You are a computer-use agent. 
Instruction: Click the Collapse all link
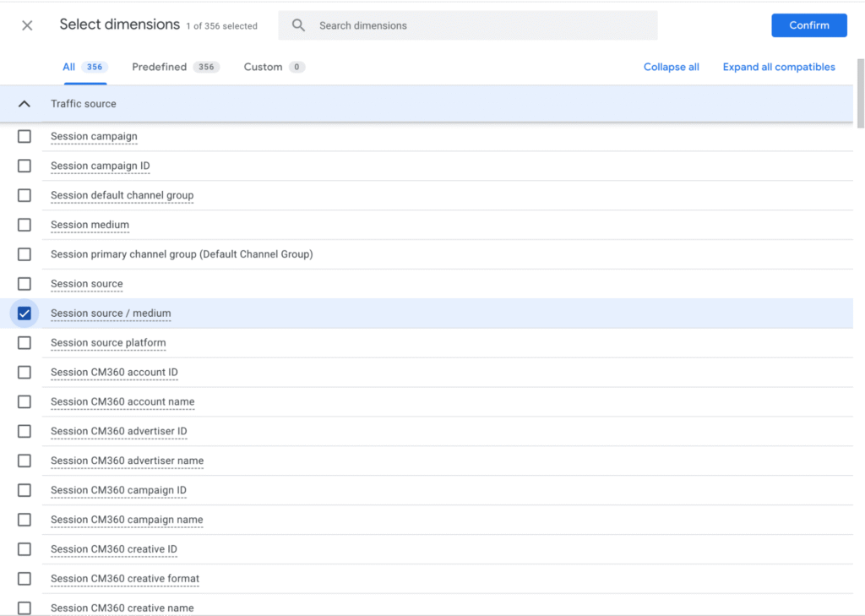pos(671,67)
